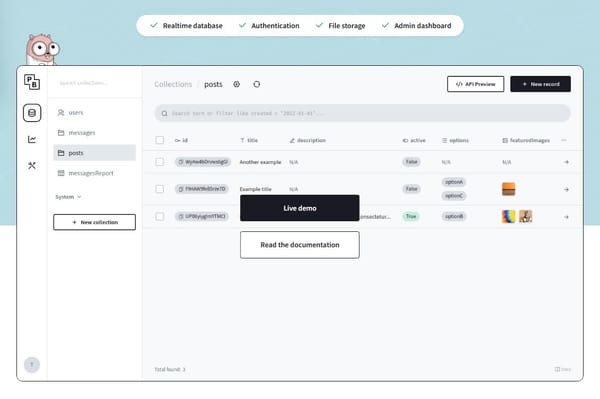Click the Example title cell
The width and height of the screenshot is (600, 399).
click(x=255, y=189)
